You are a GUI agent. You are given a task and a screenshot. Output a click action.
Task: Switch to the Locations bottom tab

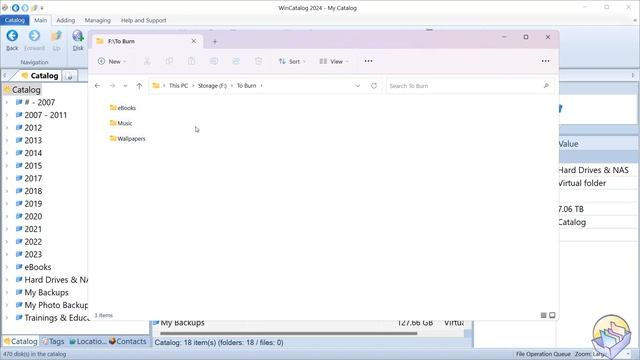tap(87, 341)
